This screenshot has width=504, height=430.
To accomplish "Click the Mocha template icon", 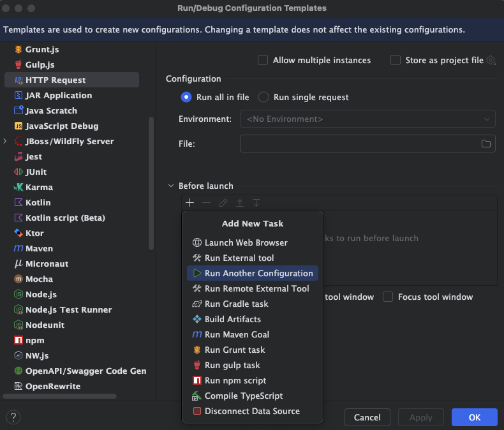I will coord(19,279).
